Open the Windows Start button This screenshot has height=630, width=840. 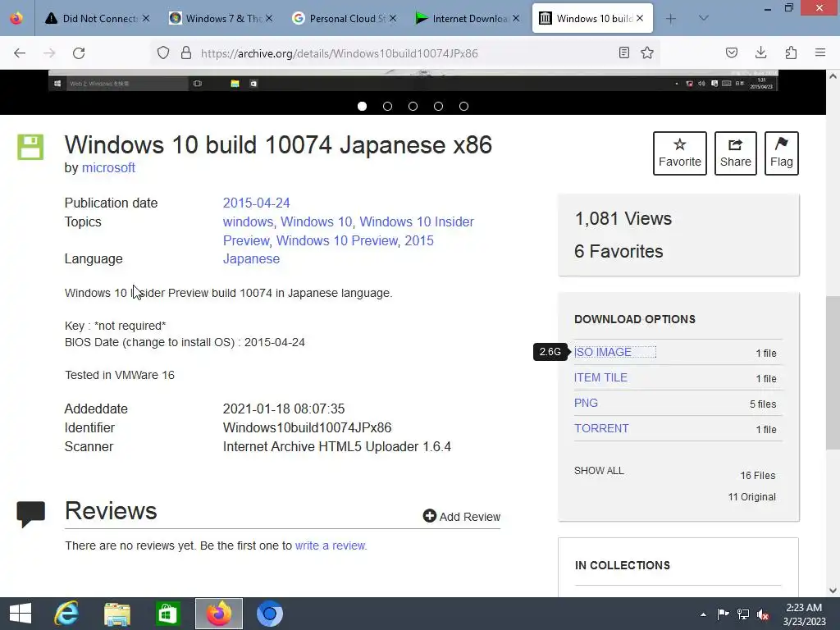(x=21, y=614)
